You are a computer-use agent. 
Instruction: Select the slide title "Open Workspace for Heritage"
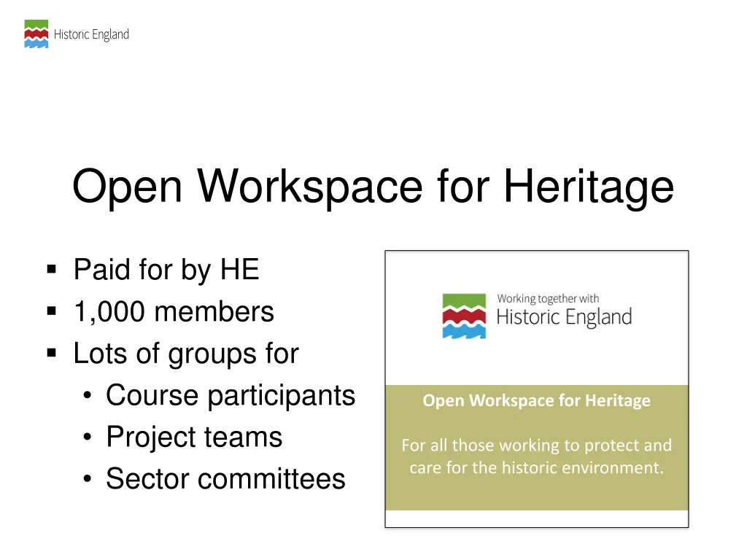pos(373,187)
